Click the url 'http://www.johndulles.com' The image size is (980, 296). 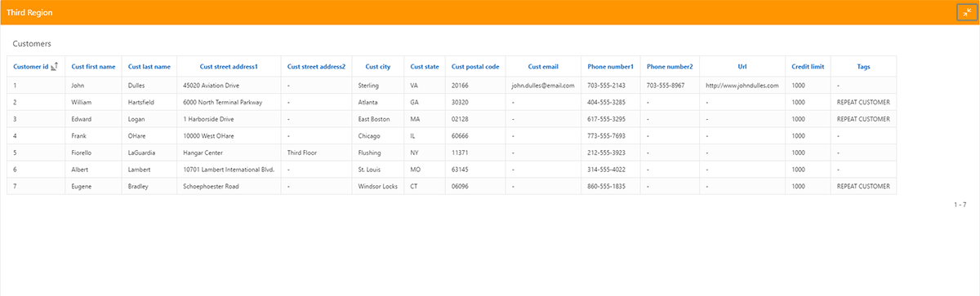pos(742,85)
